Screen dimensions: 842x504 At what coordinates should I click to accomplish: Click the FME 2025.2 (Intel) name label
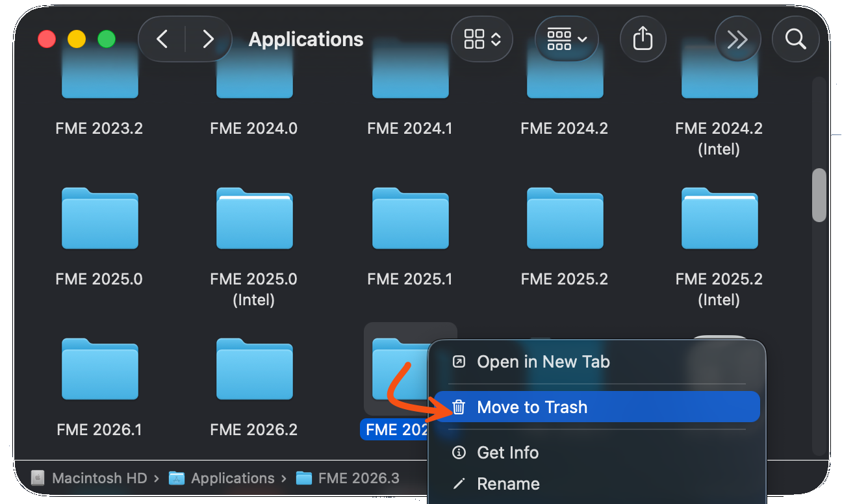pyautogui.click(x=719, y=289)
